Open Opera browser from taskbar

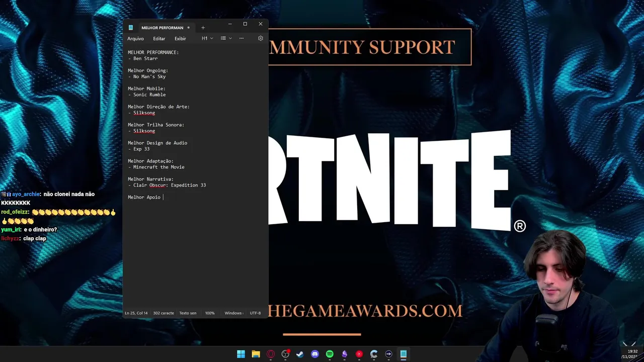271,354
